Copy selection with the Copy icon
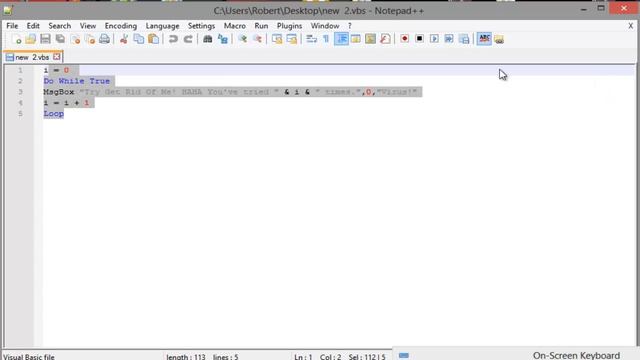 click(x=139, y=39)
